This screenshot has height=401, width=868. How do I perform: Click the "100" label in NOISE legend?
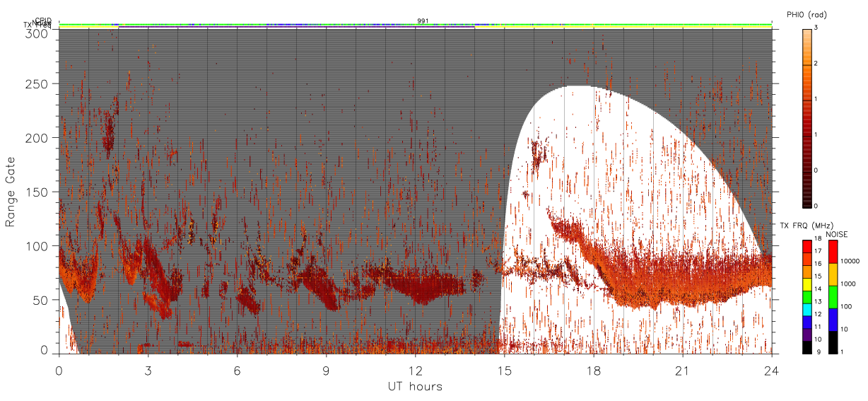click(x=845, y=308)
